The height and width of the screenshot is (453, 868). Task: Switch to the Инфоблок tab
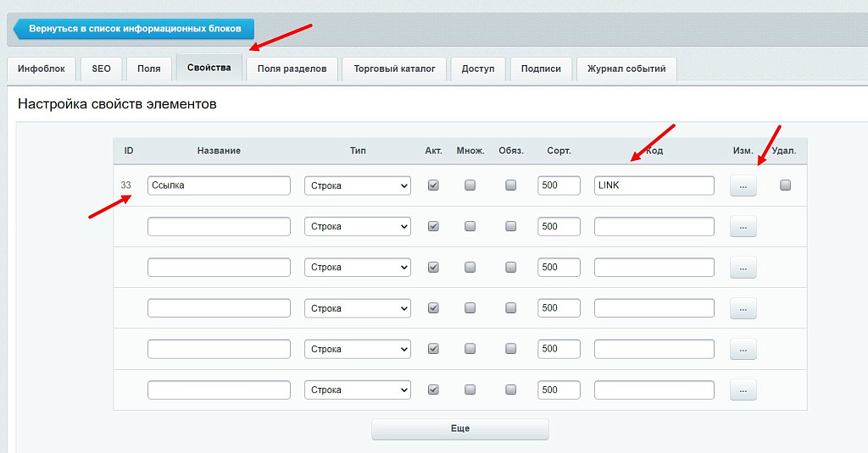(42, 69)
